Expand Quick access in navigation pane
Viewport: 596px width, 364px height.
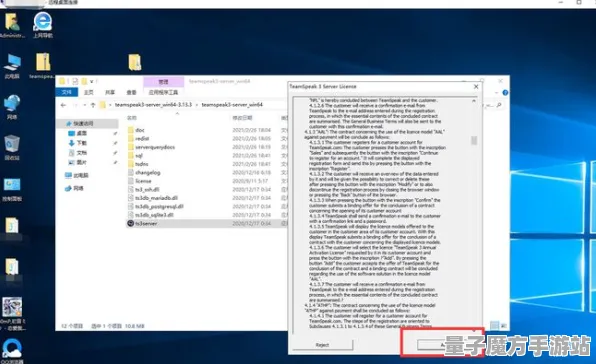(83, 123)
